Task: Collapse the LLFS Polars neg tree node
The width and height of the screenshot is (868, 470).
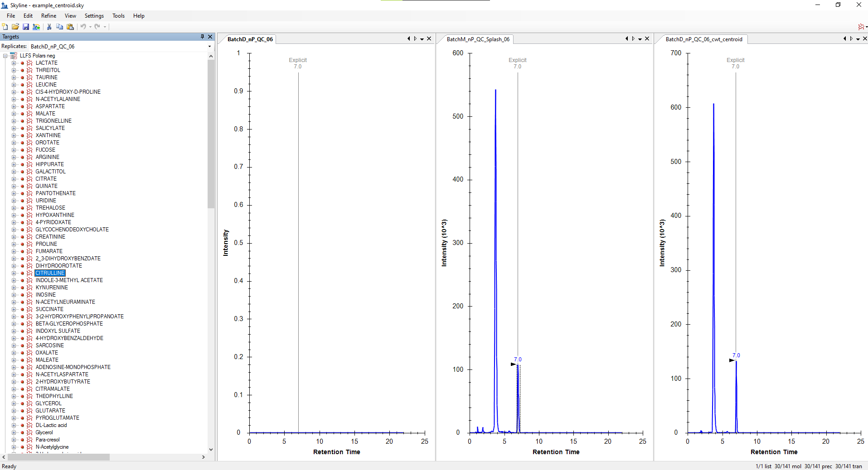Action: [x=5, y=56]
